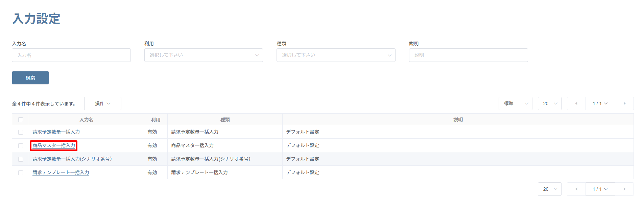Viewport: 644px width, 209px height.
Task: Check the row for 請求テンプレート一括入力
Action: click(x=21, y=173)
